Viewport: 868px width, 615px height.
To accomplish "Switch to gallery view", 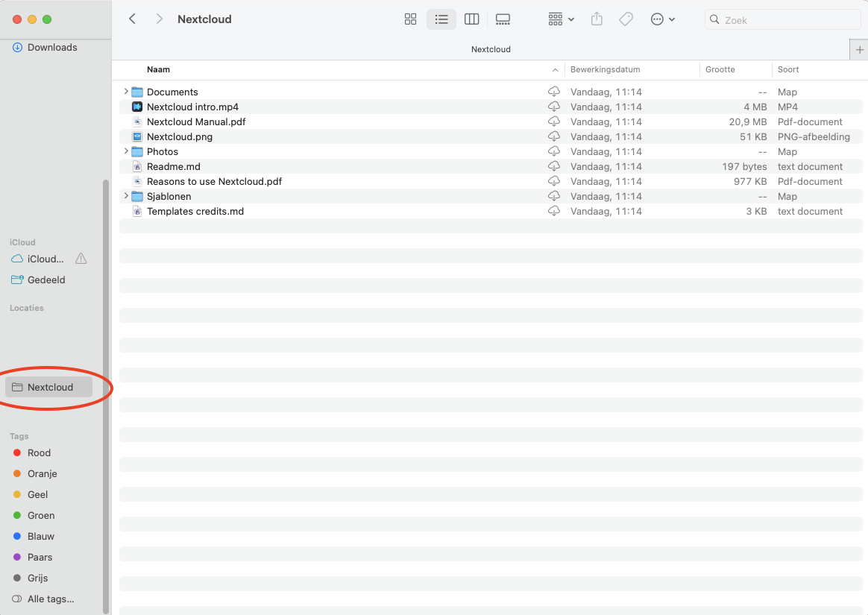I will [503, 19].
